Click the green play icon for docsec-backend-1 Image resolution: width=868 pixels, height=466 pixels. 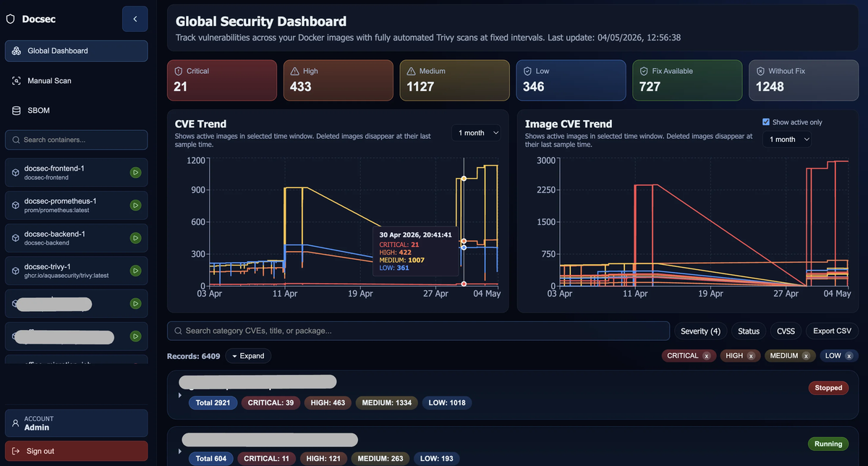[x=135, y=238]
